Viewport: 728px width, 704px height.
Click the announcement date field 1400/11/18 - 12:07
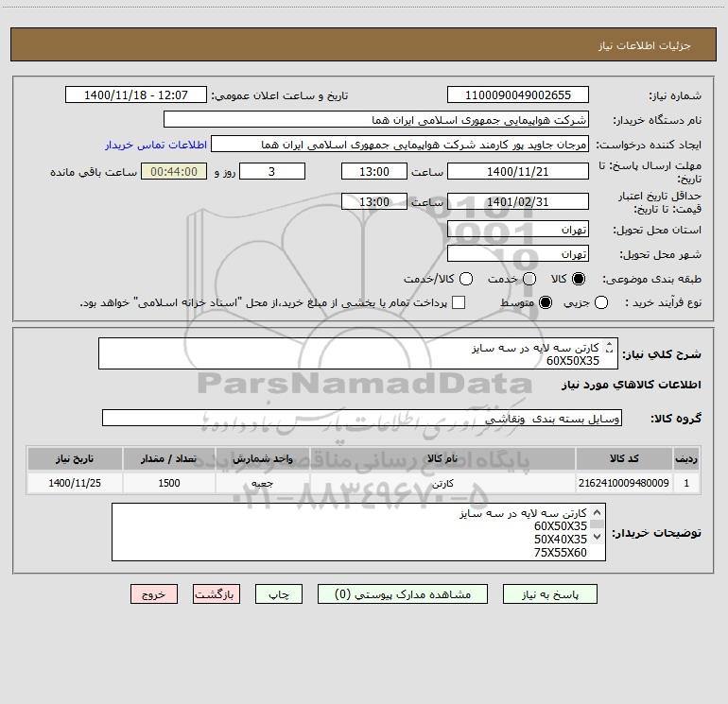pyautogui.click(x=136, y=95)
